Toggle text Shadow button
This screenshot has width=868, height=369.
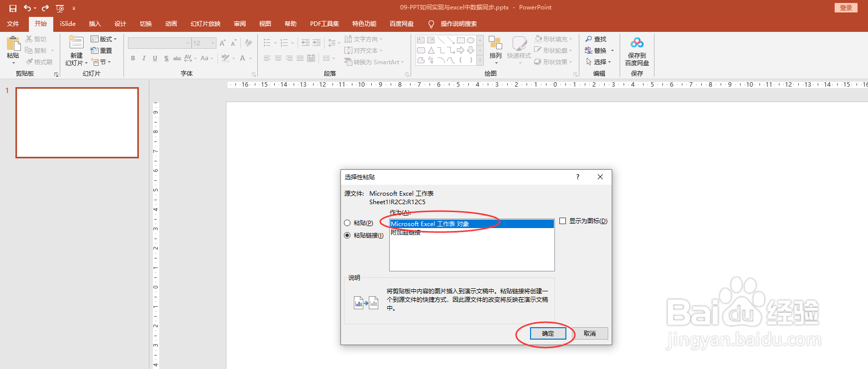[x=166, y=58]
